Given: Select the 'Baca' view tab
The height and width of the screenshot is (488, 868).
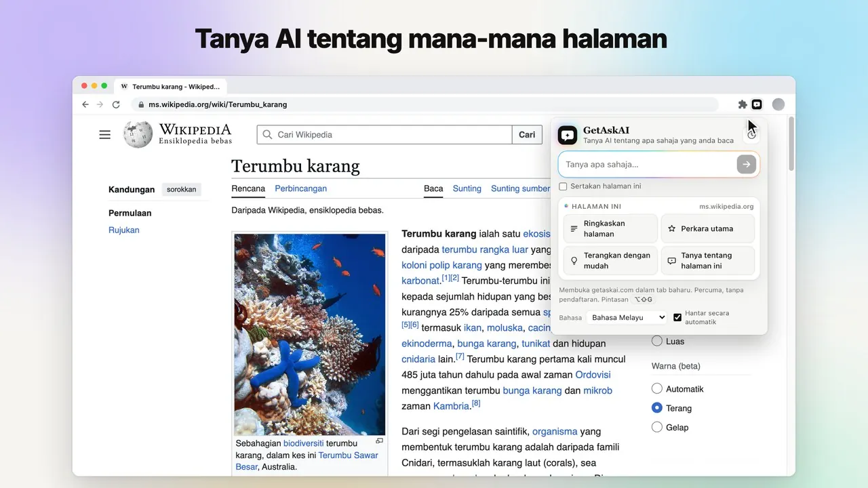Looking at the screenshot, I should [433, 188].
